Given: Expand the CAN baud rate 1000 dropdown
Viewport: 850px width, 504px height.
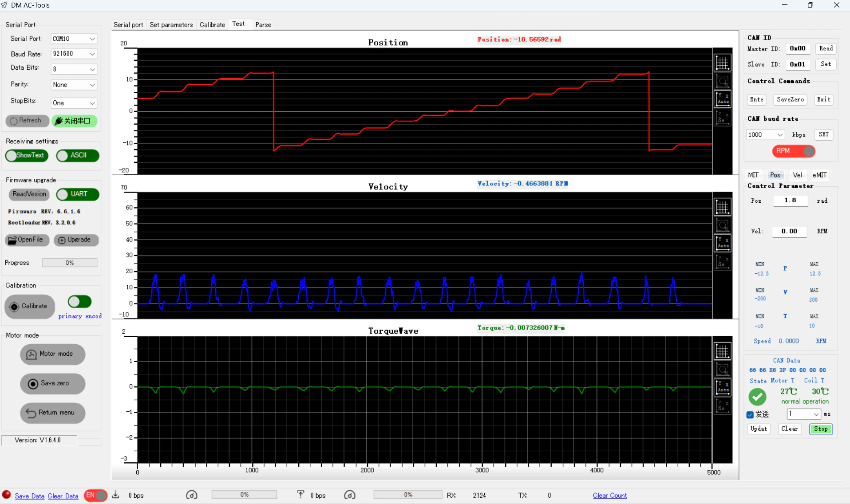Looking at the screenshot, I should click(x=765, y=134).
